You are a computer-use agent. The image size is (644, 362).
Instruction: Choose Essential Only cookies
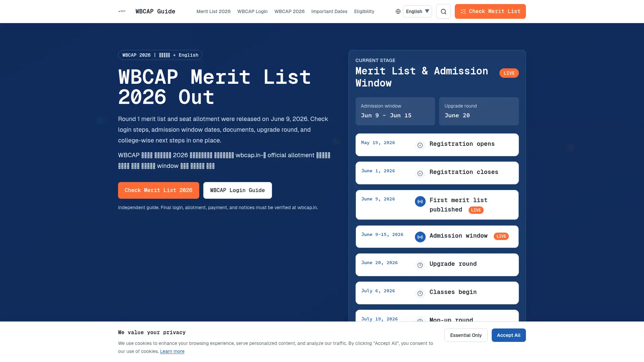coord(466,335)
